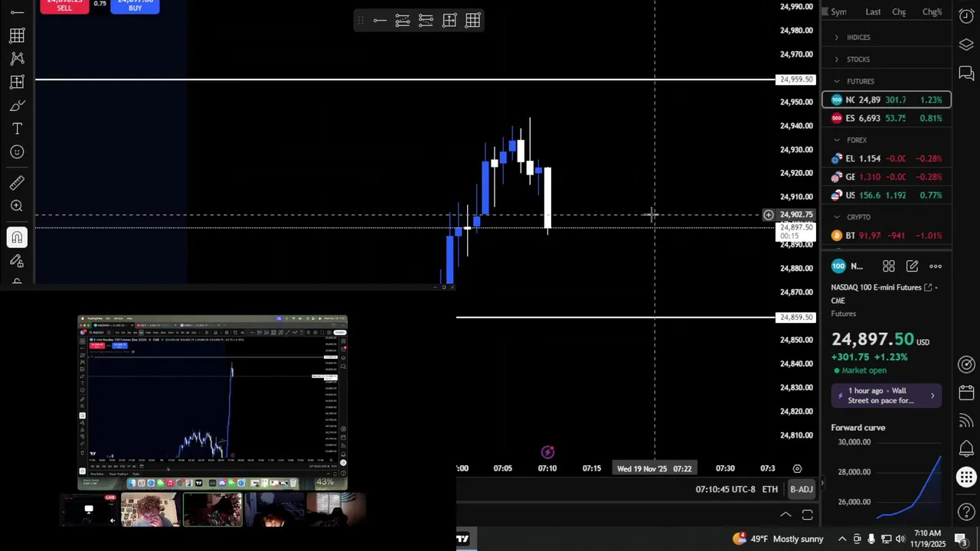Open the target circle icon in right sidebar
The height and width of the screenshot is (551, 980).
click(x=966, y=364)
